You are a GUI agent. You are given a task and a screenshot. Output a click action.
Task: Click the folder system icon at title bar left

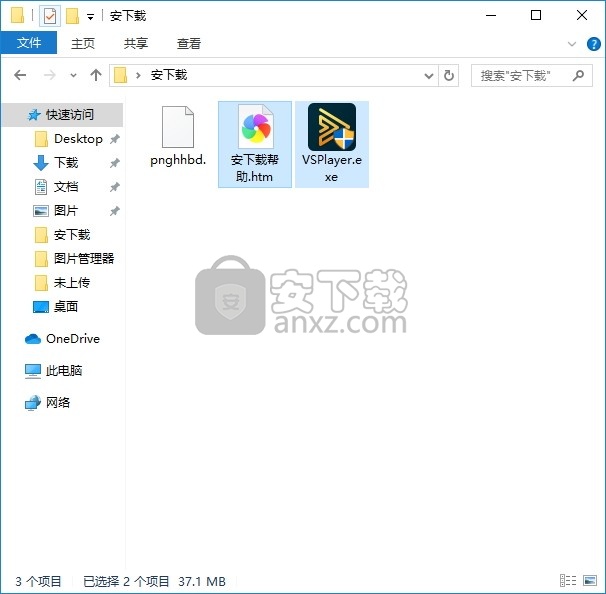point(17,15)
